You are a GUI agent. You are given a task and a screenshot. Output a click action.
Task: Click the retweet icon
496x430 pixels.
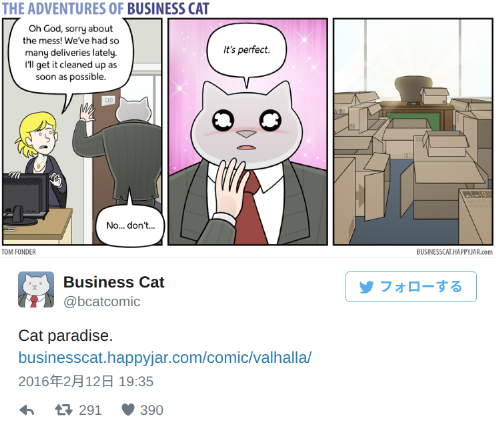click(x=64, y=410)
